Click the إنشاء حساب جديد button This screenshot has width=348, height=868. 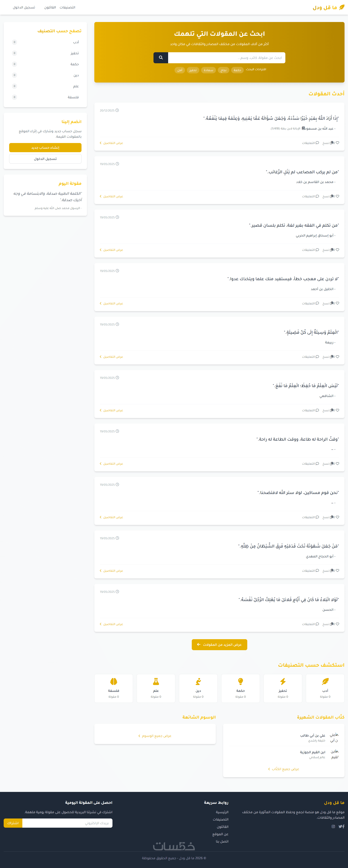click(45, 148)
